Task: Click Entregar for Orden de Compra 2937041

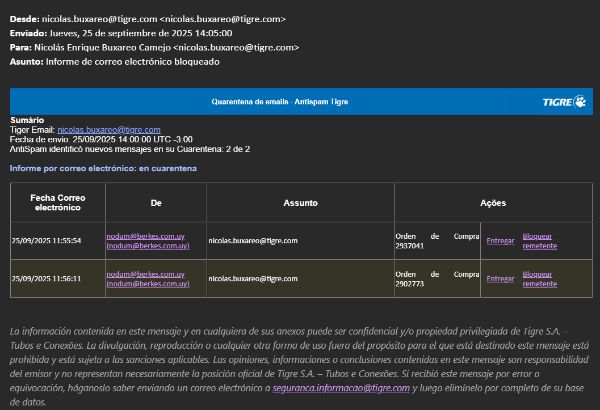Action: click(x=500, y=240)
